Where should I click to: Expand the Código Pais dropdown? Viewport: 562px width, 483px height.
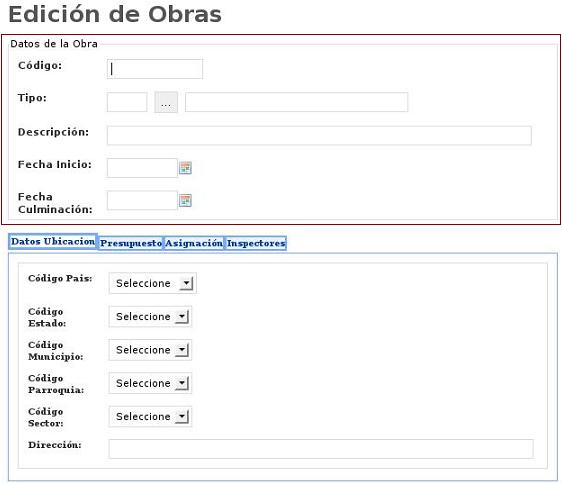153,283
